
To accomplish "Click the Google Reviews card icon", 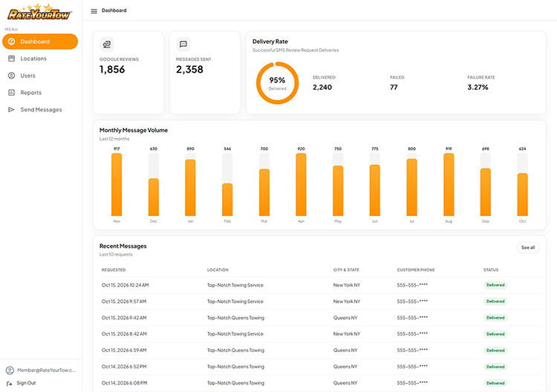I will tap(106, 45).
